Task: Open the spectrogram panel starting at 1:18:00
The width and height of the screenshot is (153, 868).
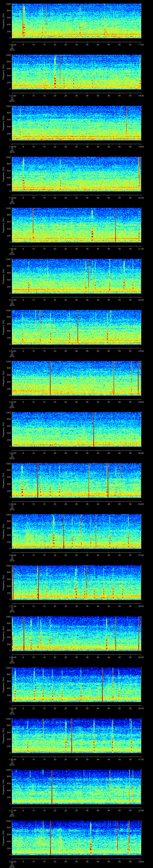Action: (x=76, y=123)
